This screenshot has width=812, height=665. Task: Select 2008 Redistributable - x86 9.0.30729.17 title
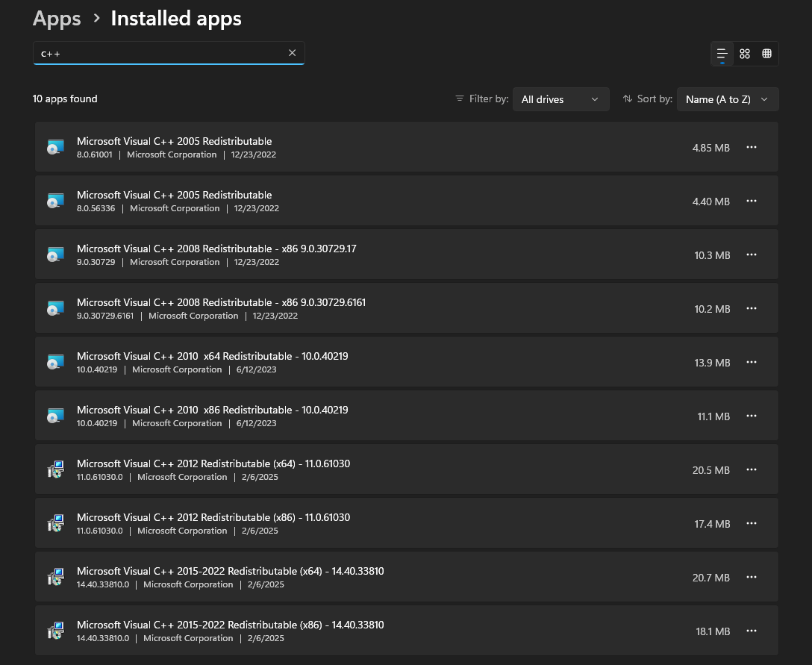216,249
